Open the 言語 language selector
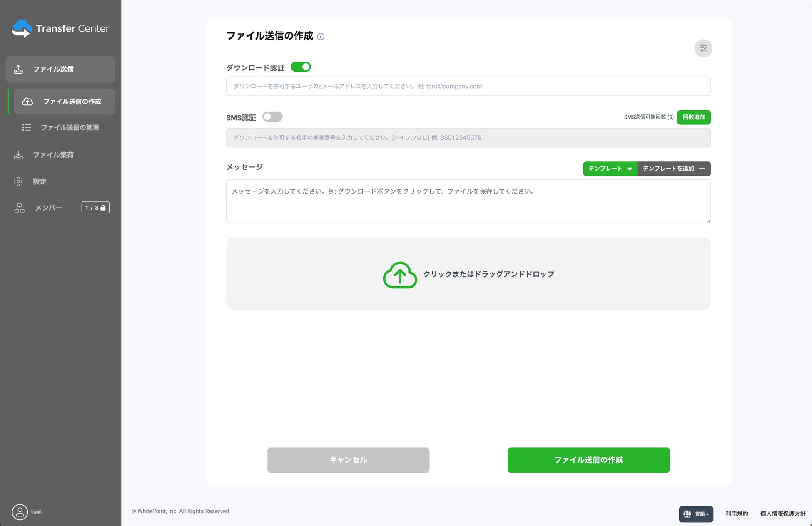Viewport: 812px width, 526px height. point(696,514)
